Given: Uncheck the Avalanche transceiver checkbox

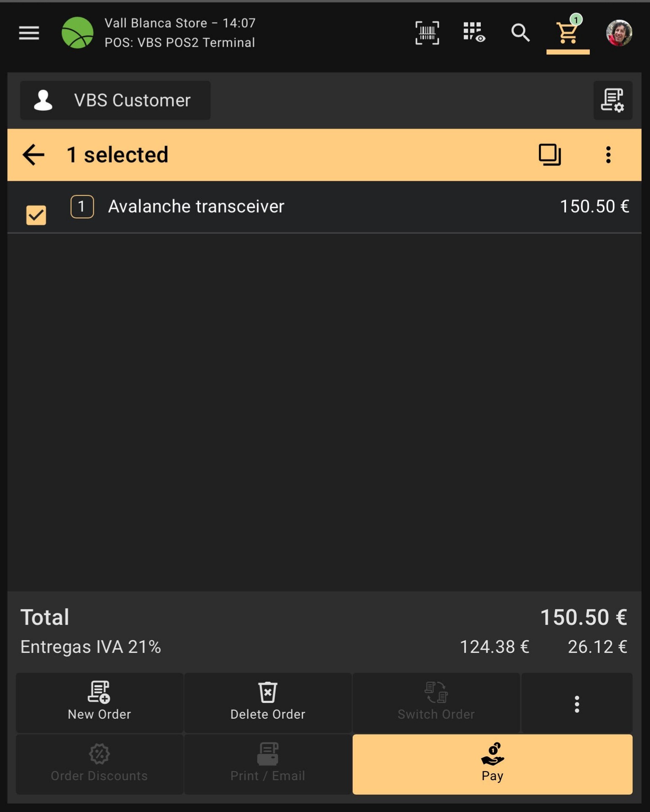Looking at the screenshot, I should pyautogui.click(x=36, y=215).
